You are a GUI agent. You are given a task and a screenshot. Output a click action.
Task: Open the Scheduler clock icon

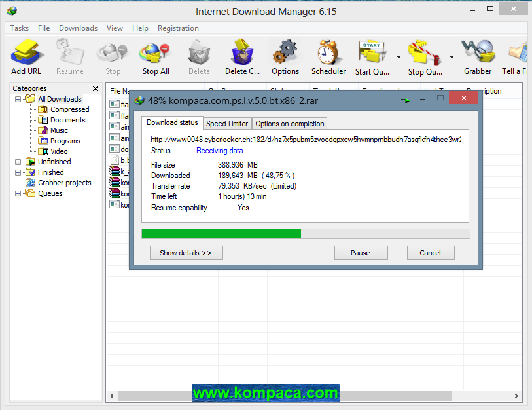pyautogui.click(x=328, y=56)
